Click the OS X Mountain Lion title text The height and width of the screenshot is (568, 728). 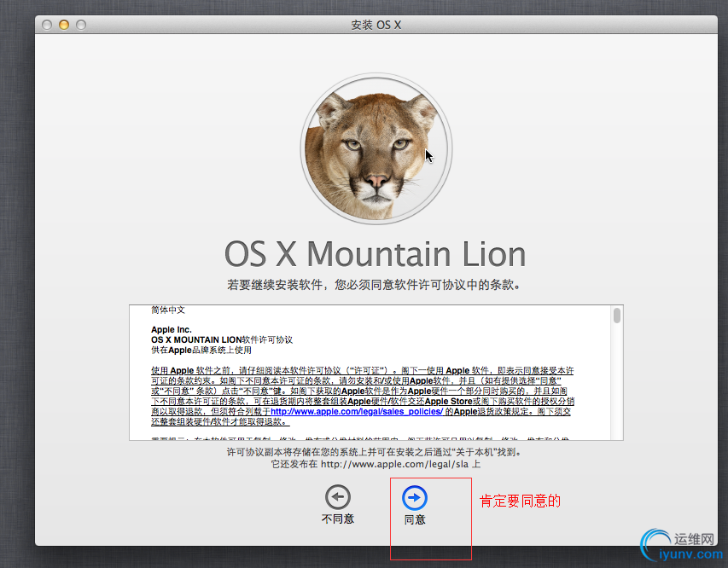point(376,254)
